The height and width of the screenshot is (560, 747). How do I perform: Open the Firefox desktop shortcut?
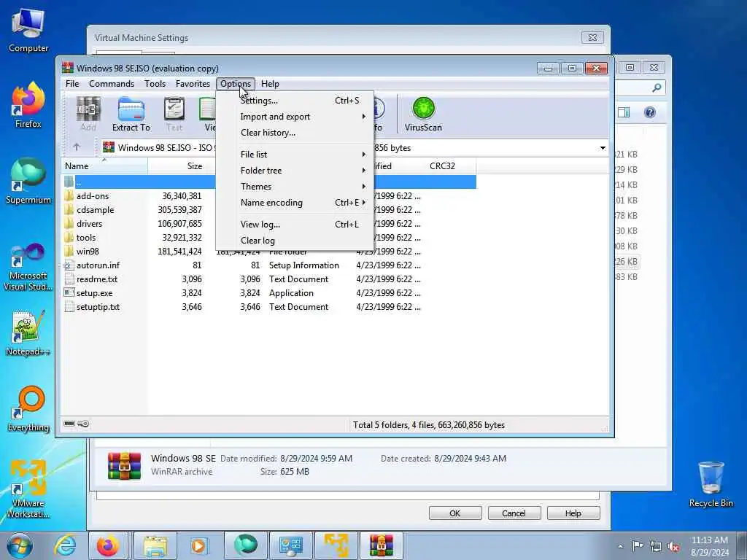pyautogui.click(x=28, y=106)
